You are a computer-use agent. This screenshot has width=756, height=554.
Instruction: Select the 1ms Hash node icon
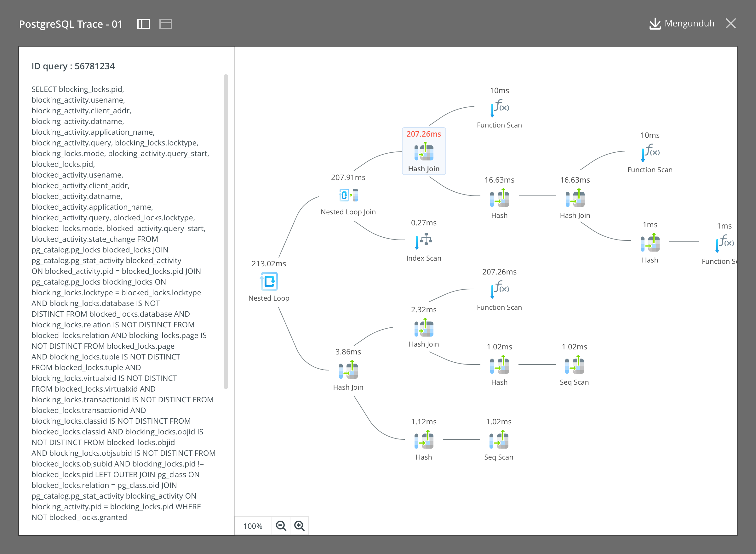650,242
